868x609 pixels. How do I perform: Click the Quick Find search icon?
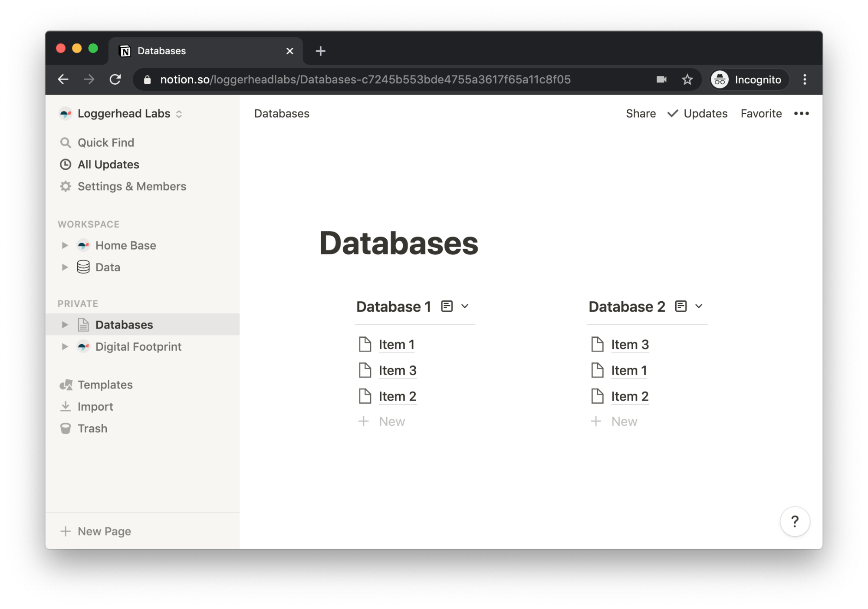[x=66, y=143]
